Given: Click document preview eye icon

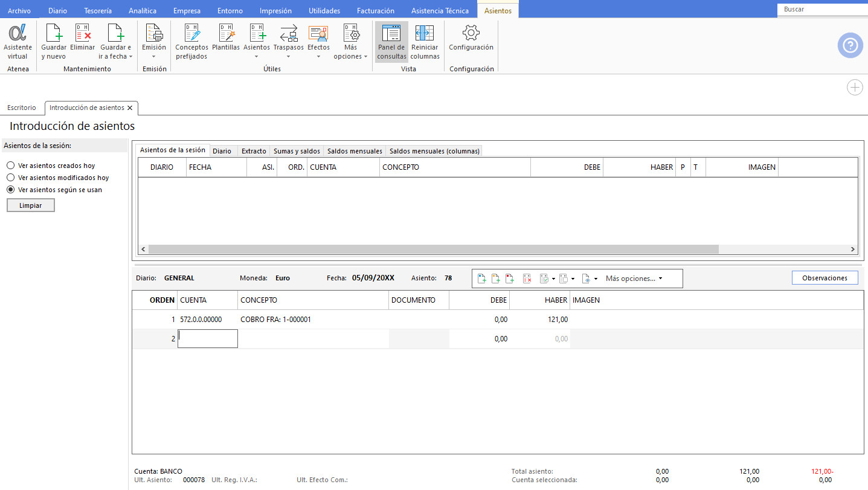Looking at the screenshot, I should tap(586, 279).
